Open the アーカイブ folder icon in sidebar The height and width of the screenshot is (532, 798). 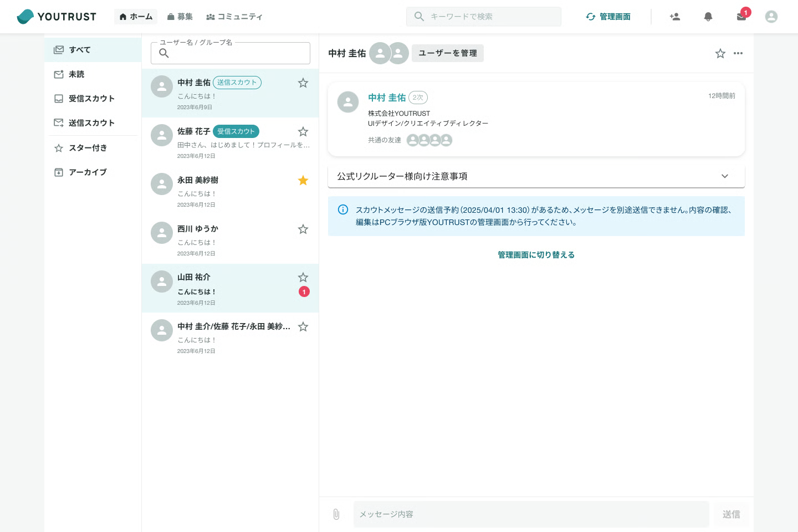(x=59, y=172)
